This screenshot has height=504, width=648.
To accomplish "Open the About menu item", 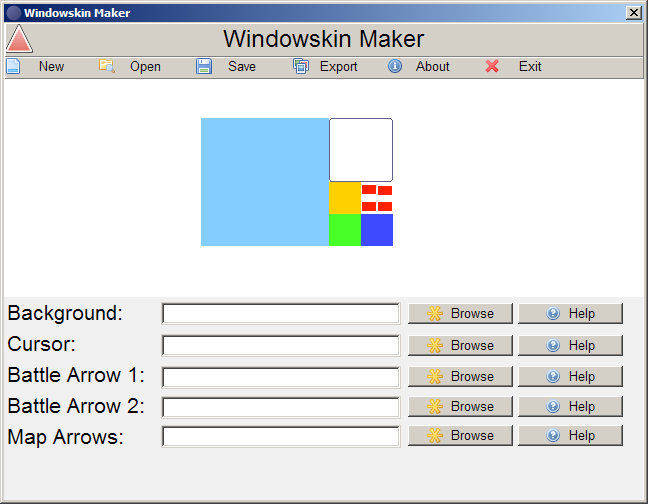I will tap(432, 67).
